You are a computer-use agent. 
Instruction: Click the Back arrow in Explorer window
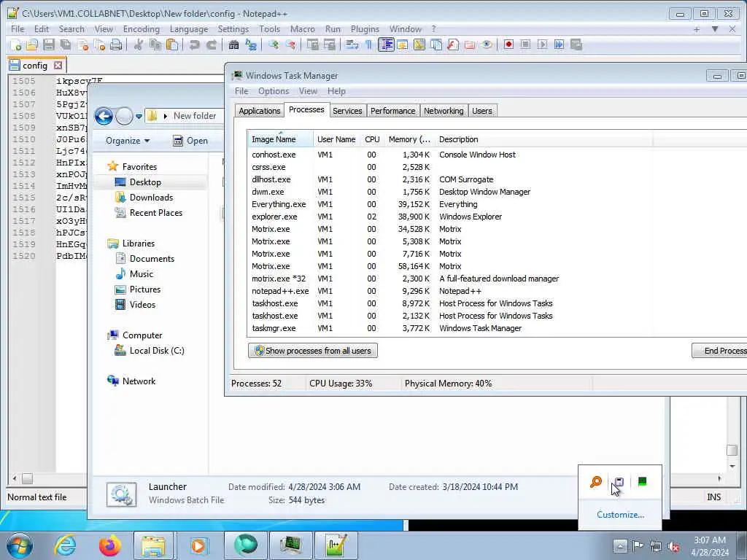104,116
